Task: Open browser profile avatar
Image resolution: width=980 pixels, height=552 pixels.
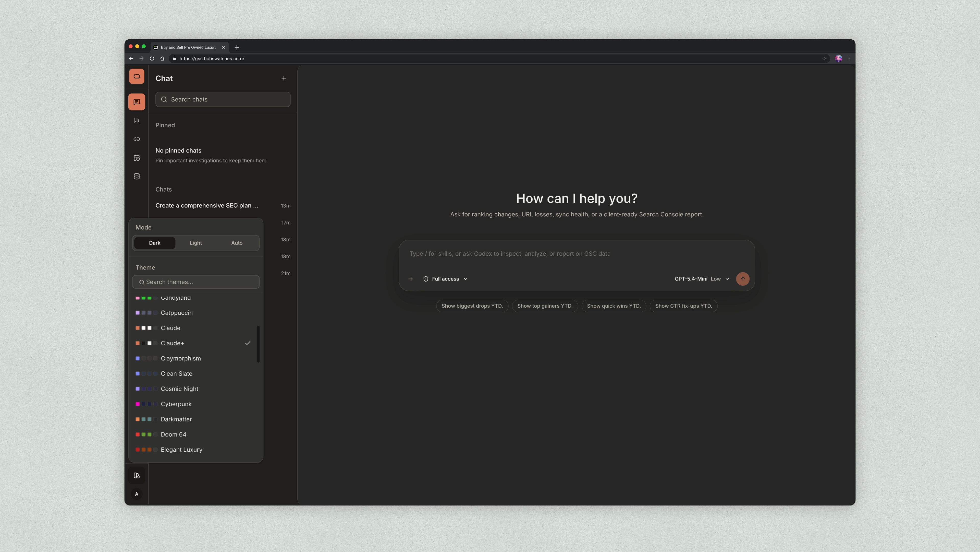Action: pyautogui.click(x=838, y=59)
